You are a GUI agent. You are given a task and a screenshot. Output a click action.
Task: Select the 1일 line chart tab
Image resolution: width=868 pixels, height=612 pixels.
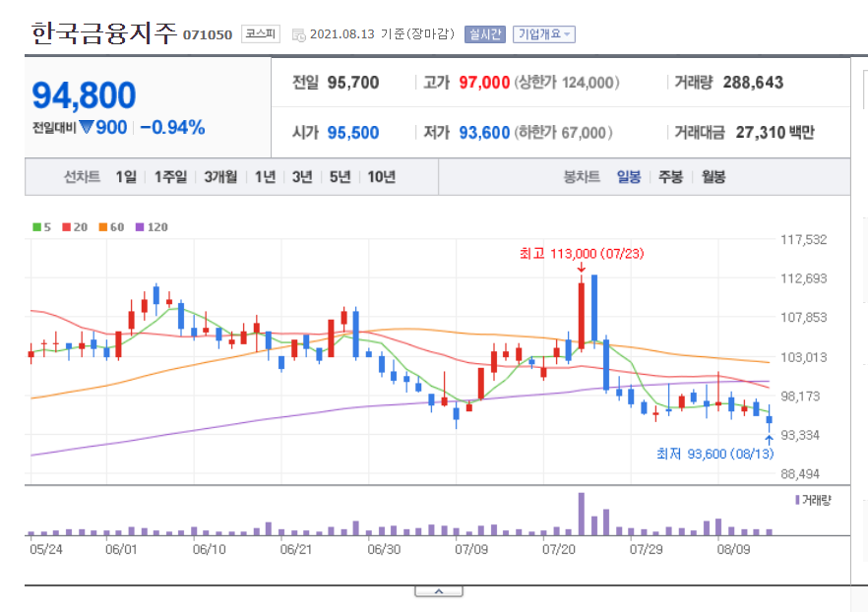click(126, 177)
